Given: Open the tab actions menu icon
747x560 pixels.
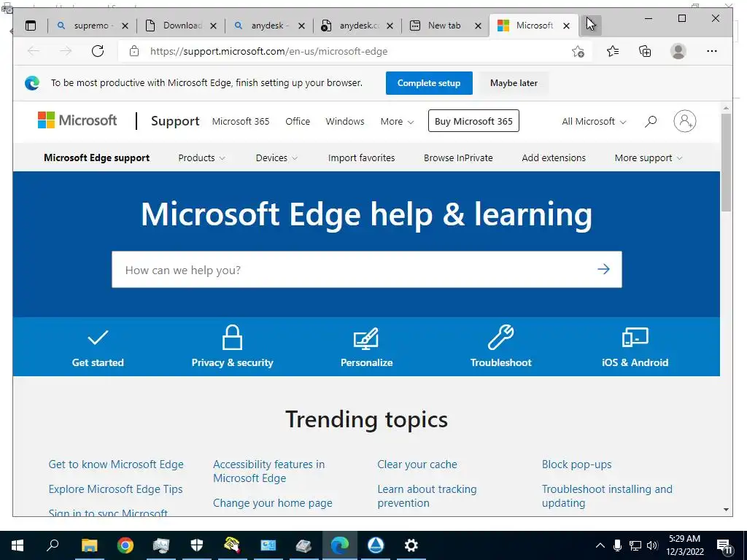Looking at the screenshot, I should pyautogui.click(x=31, y=26).
